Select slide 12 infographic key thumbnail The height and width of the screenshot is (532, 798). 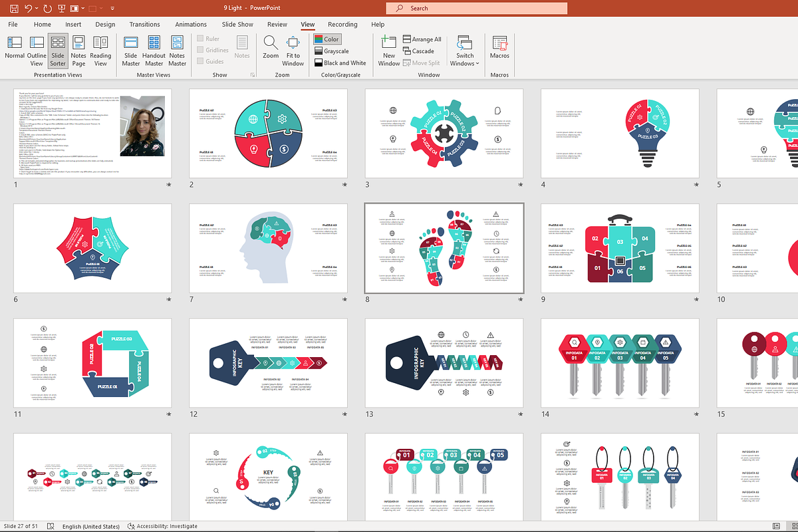(x=268, y=363)
